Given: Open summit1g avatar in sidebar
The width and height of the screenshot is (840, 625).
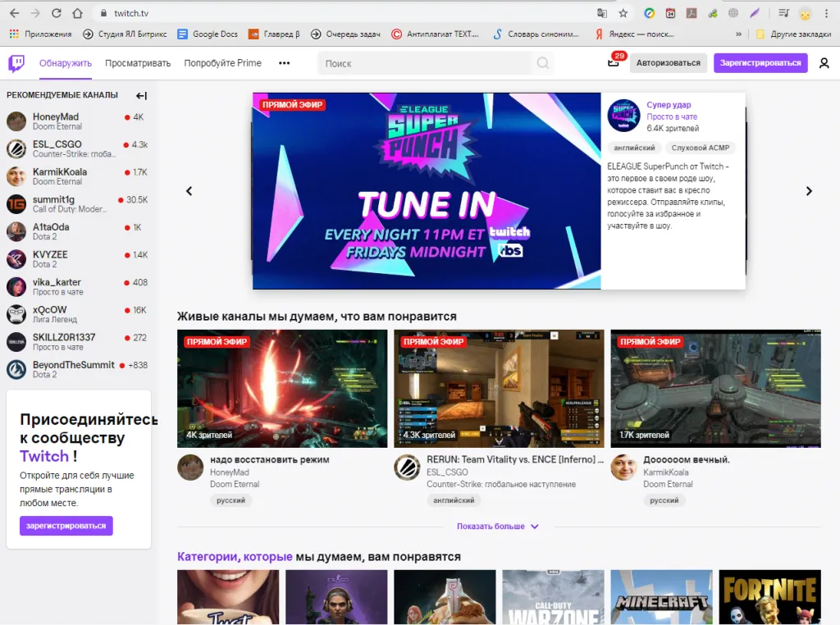Looking at the screenshot, I should tap(16, 204).
